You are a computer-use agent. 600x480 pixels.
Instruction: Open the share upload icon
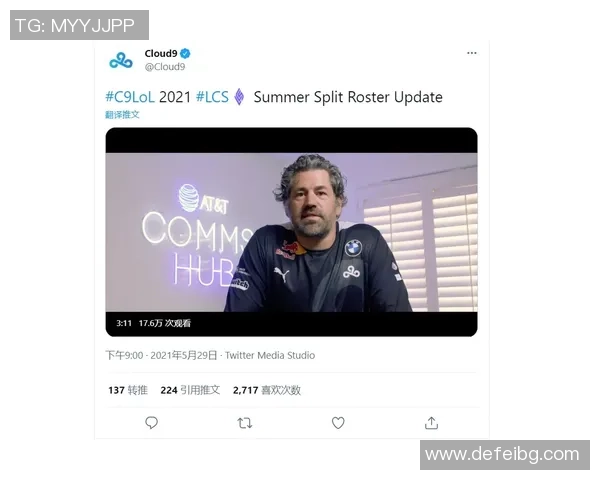click(x=431, y=423)
